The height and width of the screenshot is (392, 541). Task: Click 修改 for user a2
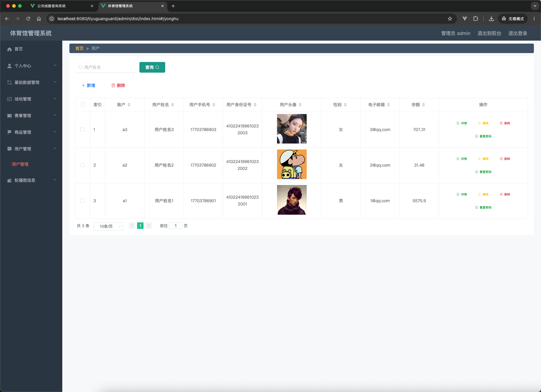pos(483,159)
